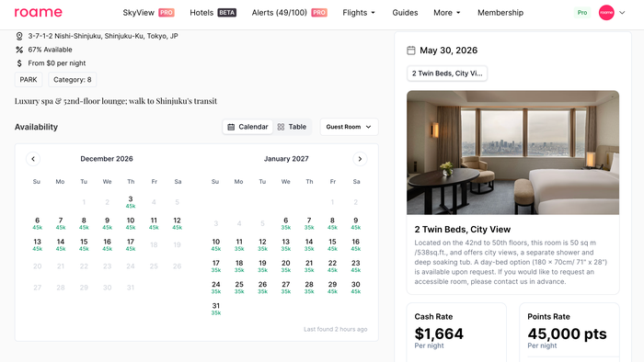The image size is (644, 362).
Task: Select January 31 at 35k points
Action: point(216,309)
